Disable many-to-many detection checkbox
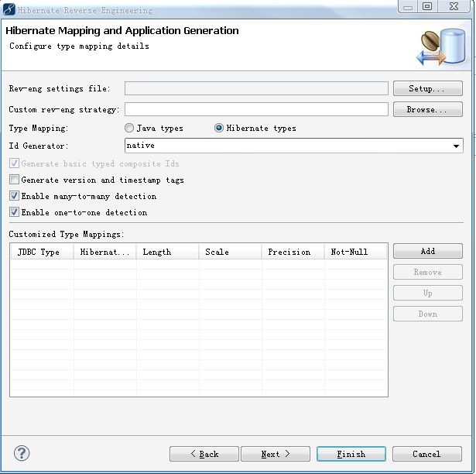The image size is (476, 474). tap(14, 196)
